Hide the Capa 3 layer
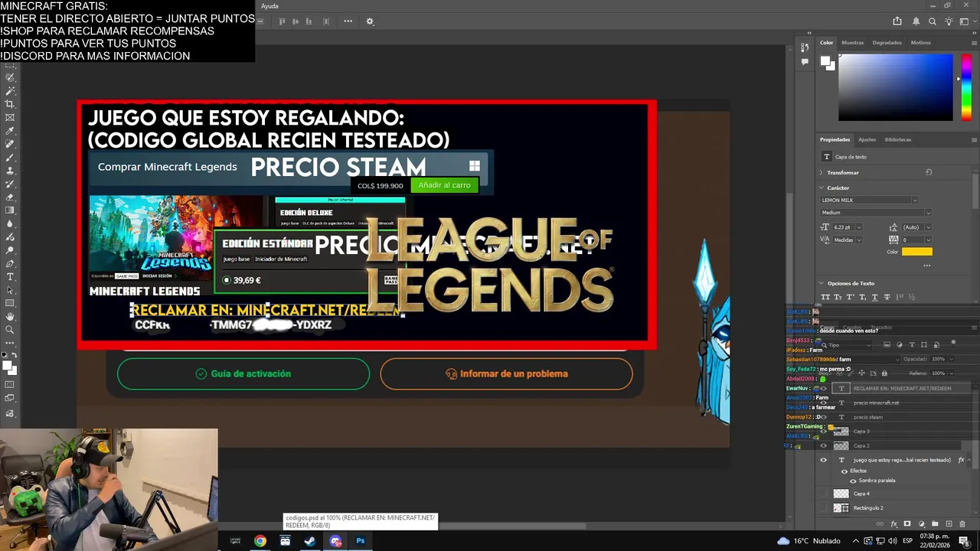 [x=824, y=432]
